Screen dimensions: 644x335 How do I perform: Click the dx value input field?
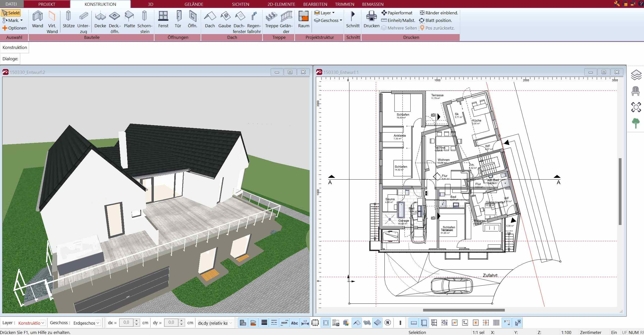(x=126, y=322)
